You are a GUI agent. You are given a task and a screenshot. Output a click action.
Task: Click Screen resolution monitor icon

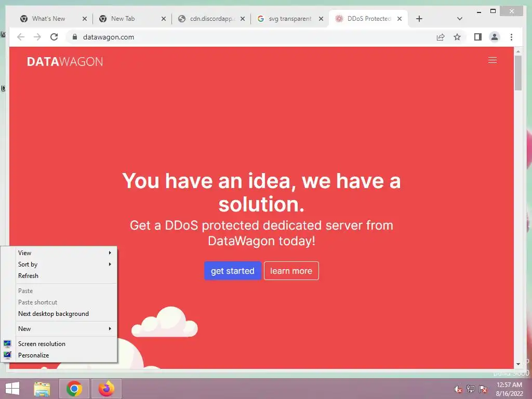pos(7,344)
